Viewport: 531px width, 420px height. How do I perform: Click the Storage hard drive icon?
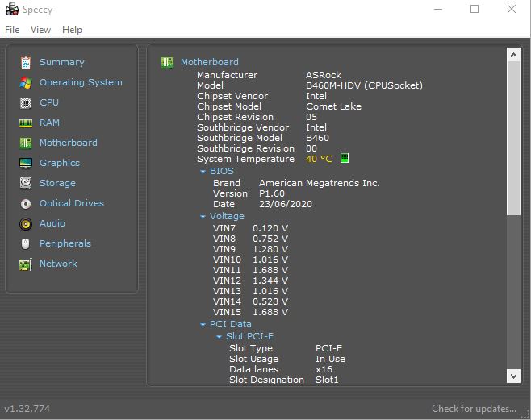pyautogui.click(x=26, y=183)
